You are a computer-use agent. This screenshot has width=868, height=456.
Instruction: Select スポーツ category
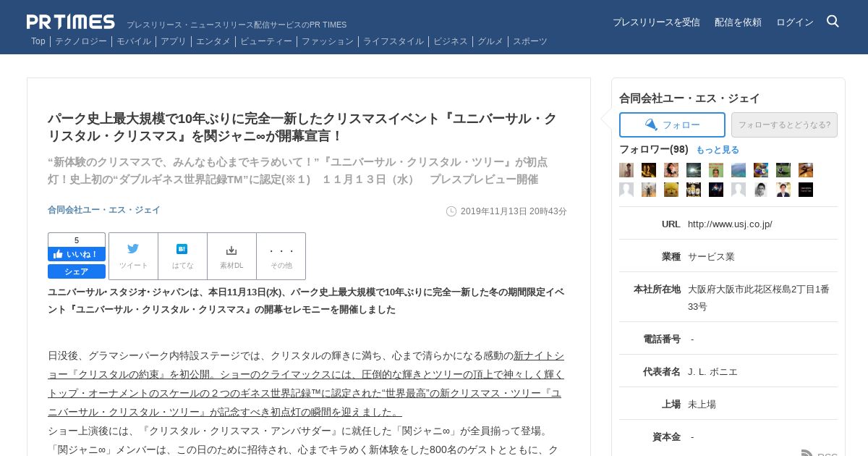pos(530,41)
